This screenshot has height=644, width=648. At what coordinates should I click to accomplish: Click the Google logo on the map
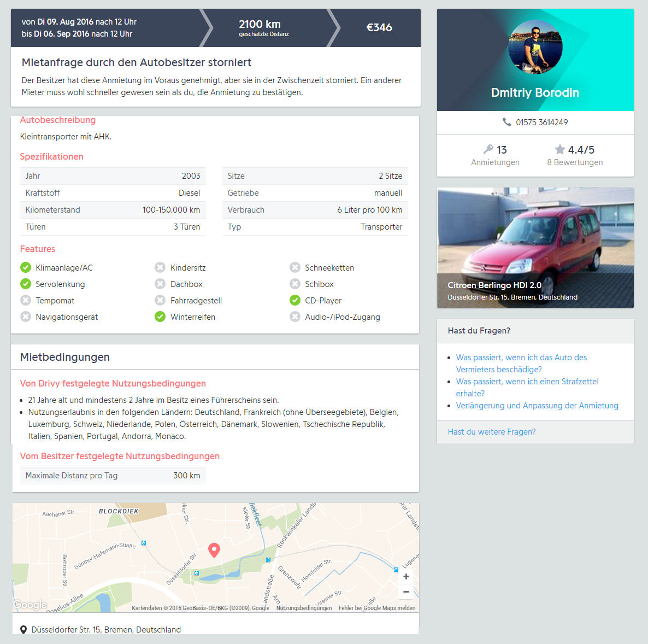[x=30, y=605]
